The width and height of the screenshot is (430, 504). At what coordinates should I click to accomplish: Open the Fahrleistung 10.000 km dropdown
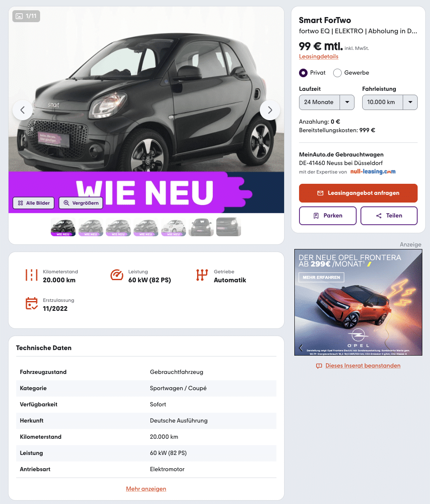coord(389,102)
